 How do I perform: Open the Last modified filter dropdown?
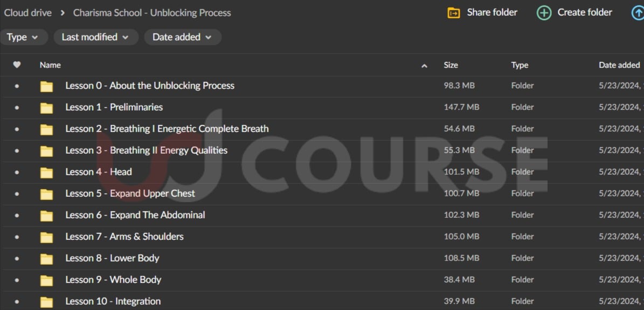point(95,37)
